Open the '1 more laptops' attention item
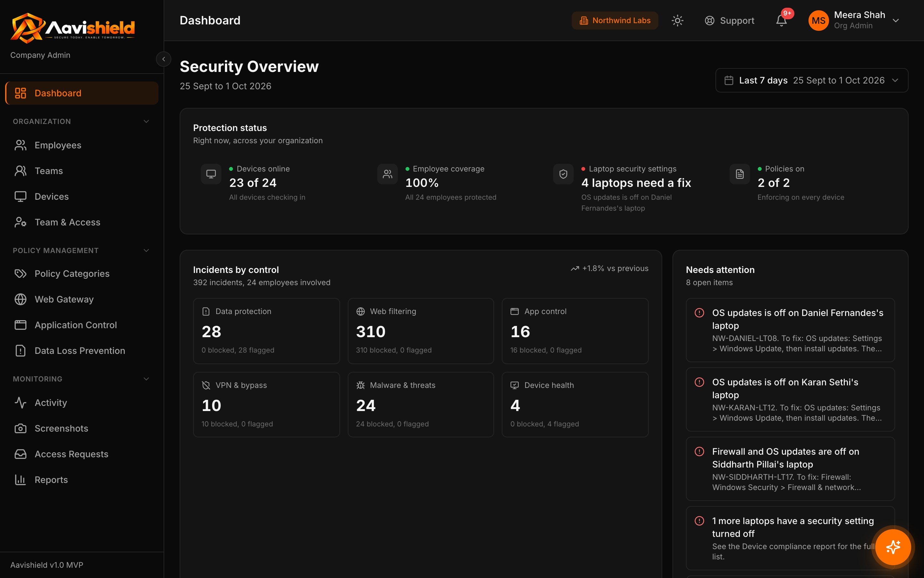This screenshot has width=924, height=578. click(790, 538)
